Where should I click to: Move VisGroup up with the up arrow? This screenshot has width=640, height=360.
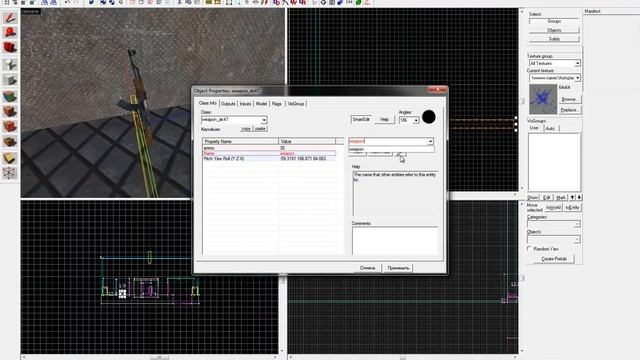572,197
